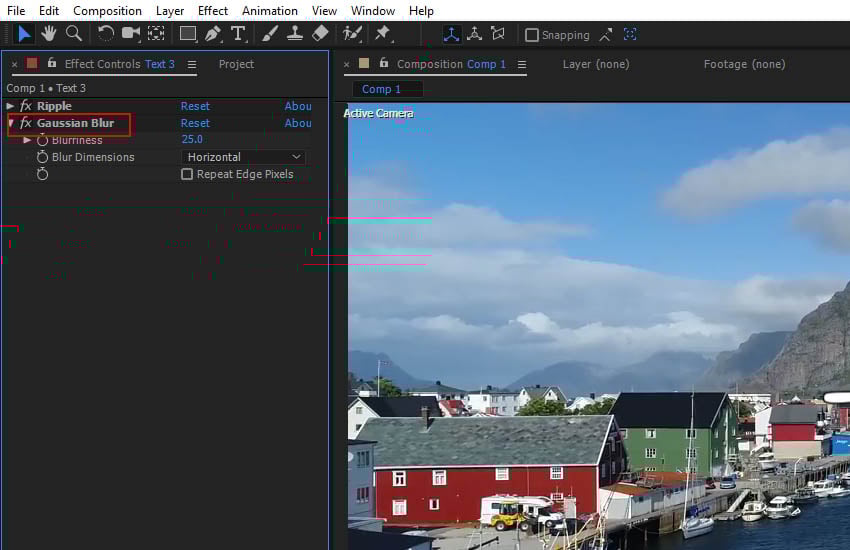850x550 pixels.
Task: Toggle the Snapping checkbox
Action: coord(532,35)
